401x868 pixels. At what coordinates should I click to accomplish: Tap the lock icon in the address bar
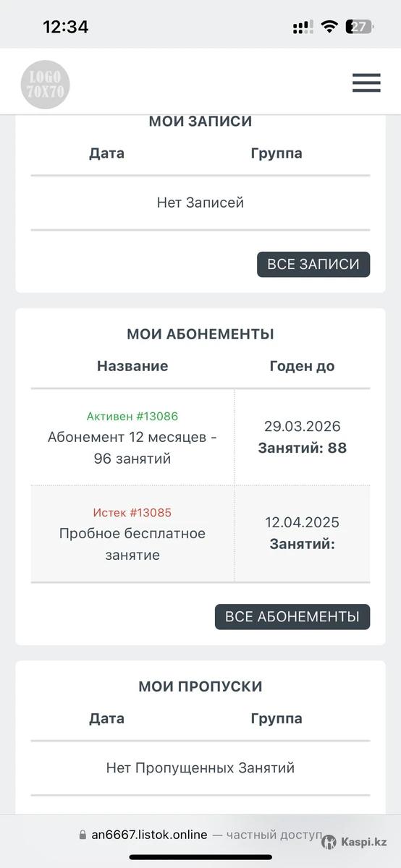tap(83, 835)
